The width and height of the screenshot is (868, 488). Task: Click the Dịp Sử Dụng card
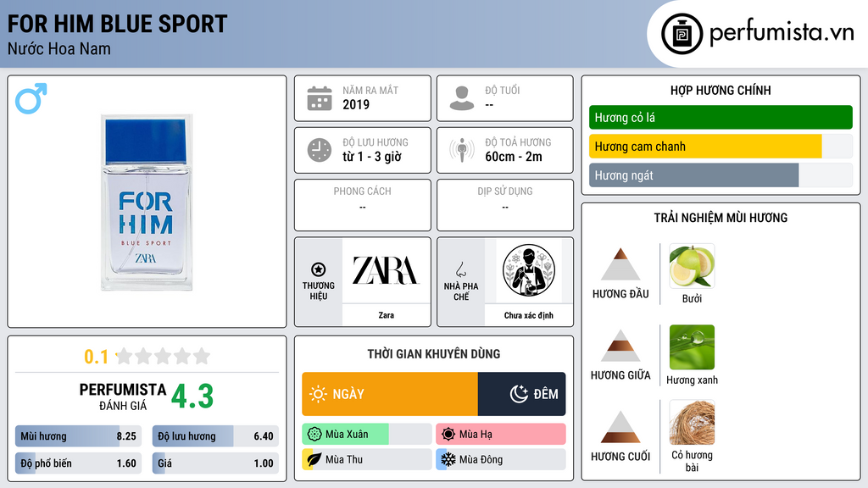(x=505, y=205)
